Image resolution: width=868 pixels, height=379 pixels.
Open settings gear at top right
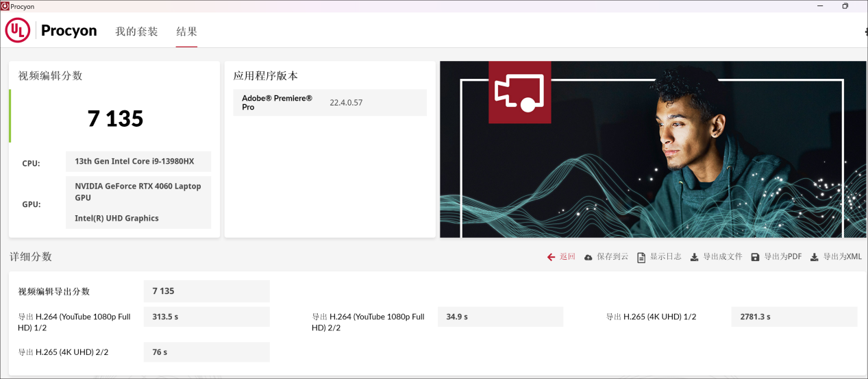[865, 32]
